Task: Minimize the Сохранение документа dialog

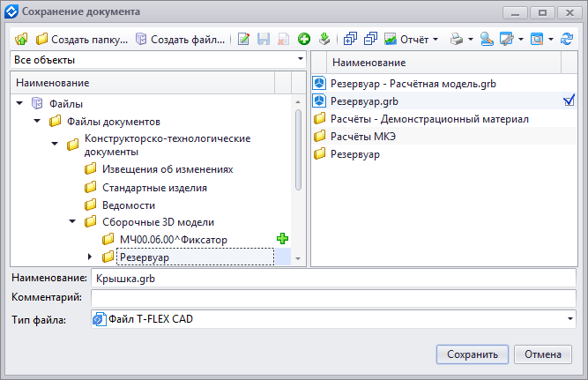Action: point(515,13)
